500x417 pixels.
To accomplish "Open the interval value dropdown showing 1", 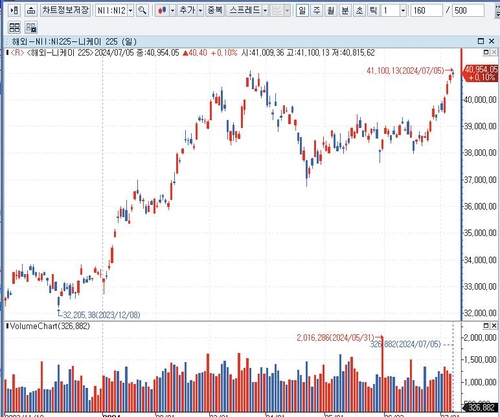I will [x=403, y=11].
